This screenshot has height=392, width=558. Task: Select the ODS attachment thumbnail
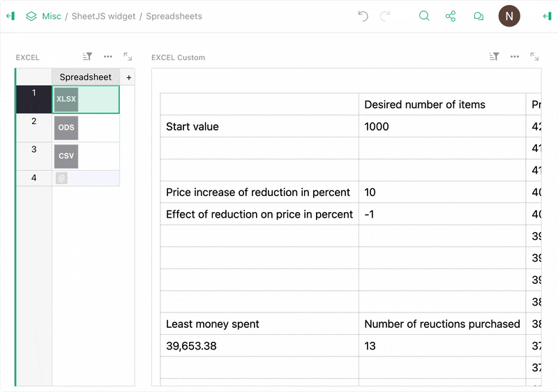coord(66,128)
